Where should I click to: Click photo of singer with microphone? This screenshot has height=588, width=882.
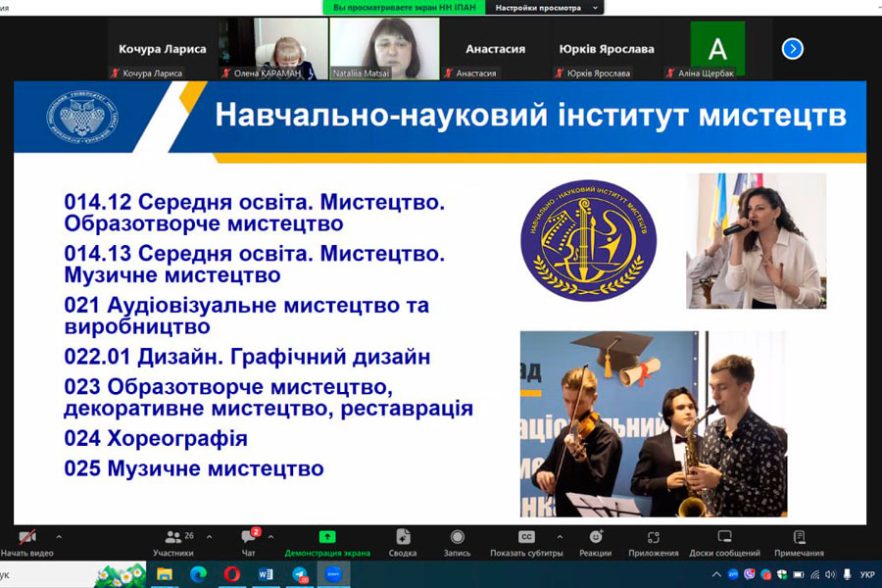pos(757,241)
